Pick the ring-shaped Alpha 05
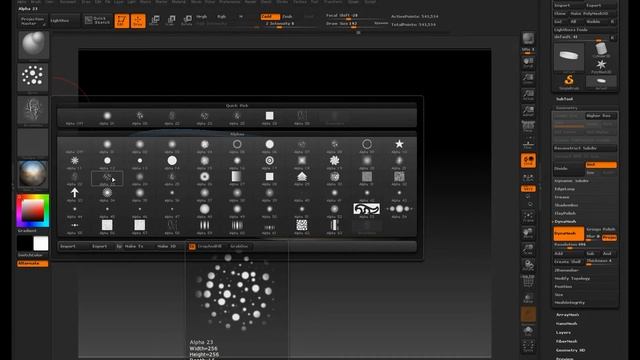640x360 pixels. 237,144
